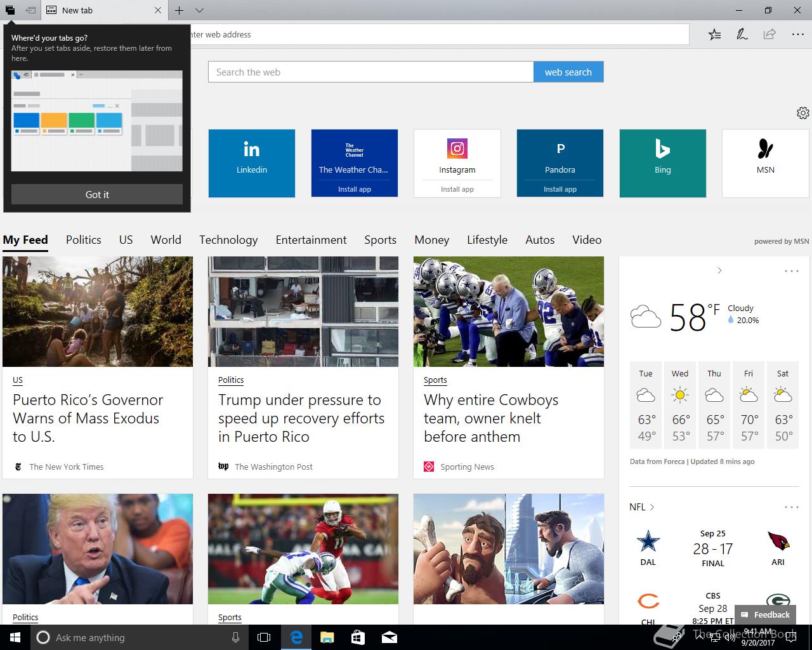This screenshot has height=650, width=812.
Task: Open The Weather Channel tile
Action: coord(355,156)
